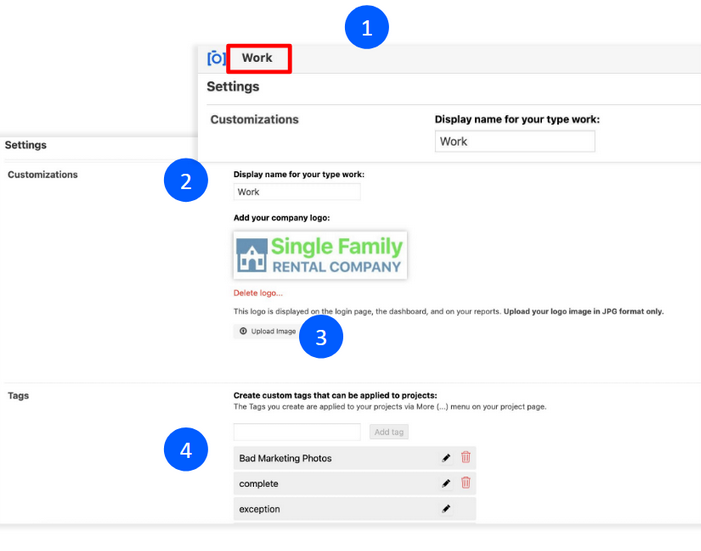
Task: Click the new tag text input field
Action: point(296,432)
